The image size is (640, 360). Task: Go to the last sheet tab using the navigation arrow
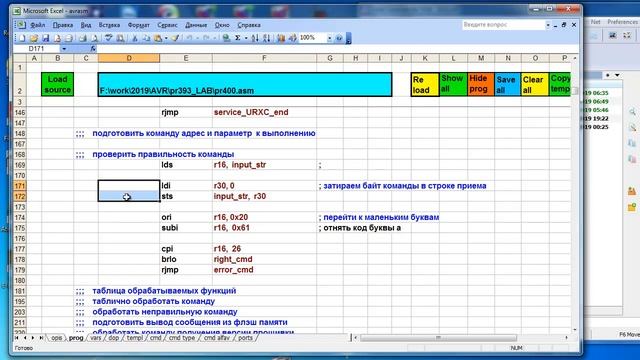(x=41, y=338)
